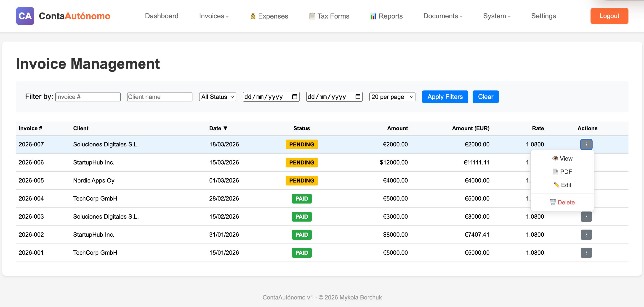Expand the System dropdown menu
The height and width of the screenshot is (307, 644).
point(497,16)
